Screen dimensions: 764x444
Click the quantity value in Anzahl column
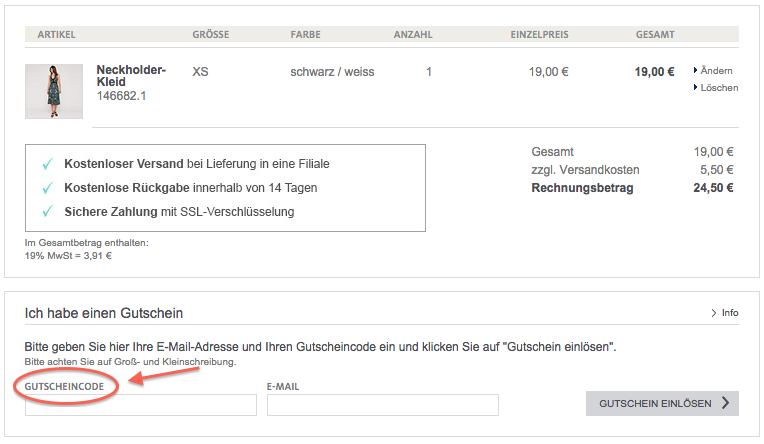click(429, 72)
